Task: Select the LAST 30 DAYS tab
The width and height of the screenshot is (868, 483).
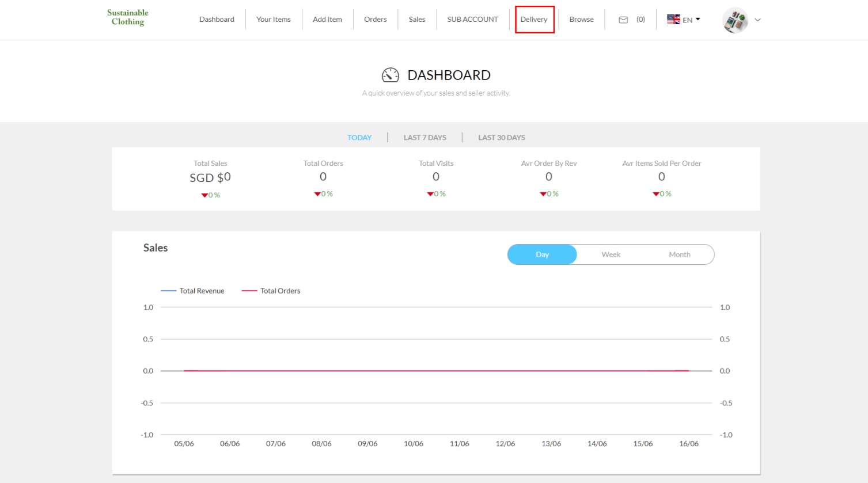Action: pos(501,138)
